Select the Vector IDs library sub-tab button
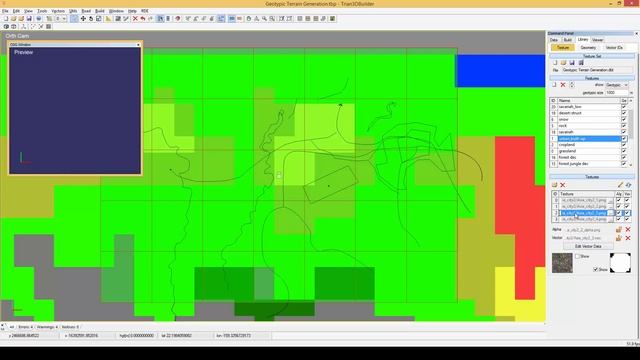The width and height of the screenshot is (640, 360). 614,48
